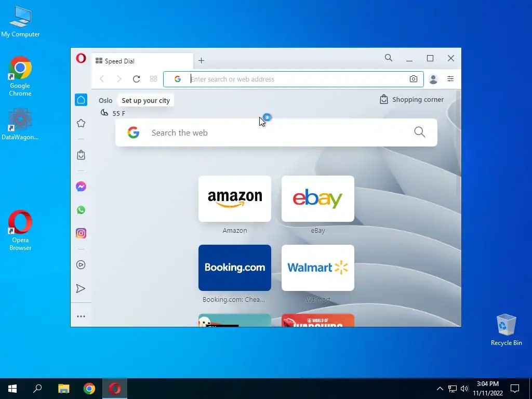Click the network tray icon
Screen dimensions: 532x399
pyautogui.click(x=453, y=389)
